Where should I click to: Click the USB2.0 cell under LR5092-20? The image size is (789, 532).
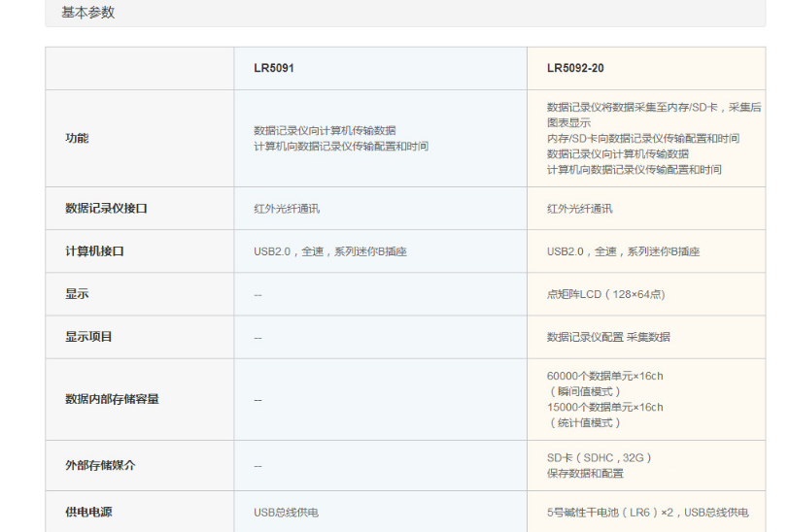[x=623, y=251]
